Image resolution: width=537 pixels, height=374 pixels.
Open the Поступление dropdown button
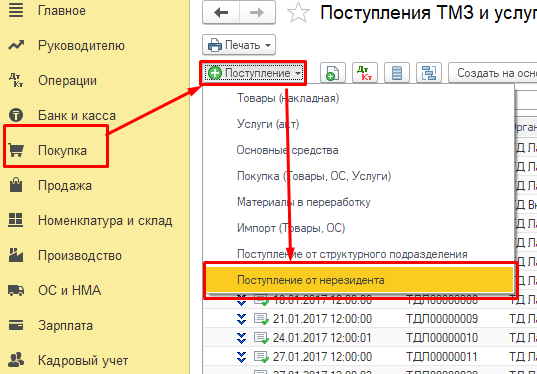pyautogui.click(x=253, y=73)
